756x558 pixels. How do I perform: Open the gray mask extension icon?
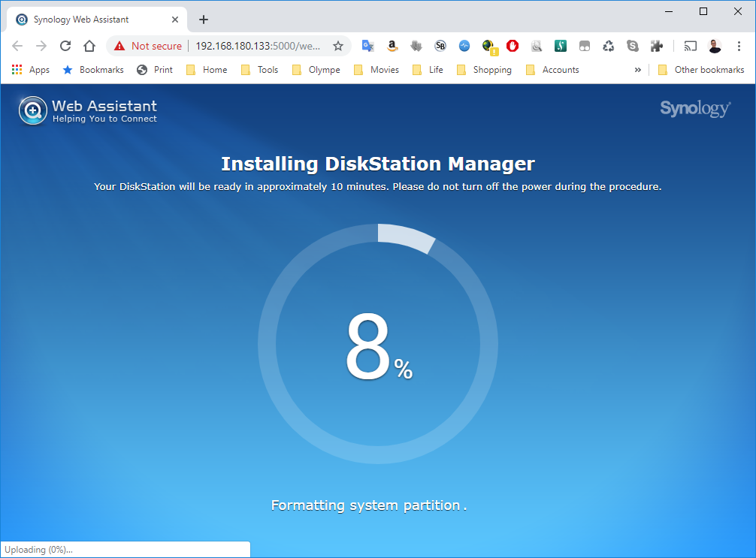click(x=585, y=46)
